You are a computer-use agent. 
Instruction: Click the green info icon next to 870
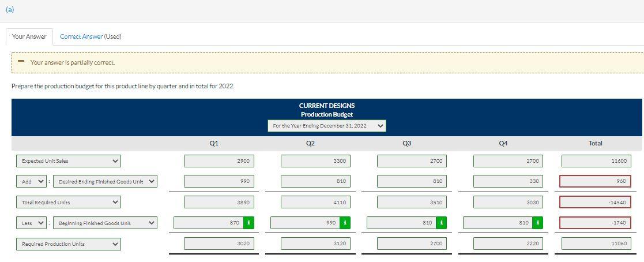[x=248, y=223]
